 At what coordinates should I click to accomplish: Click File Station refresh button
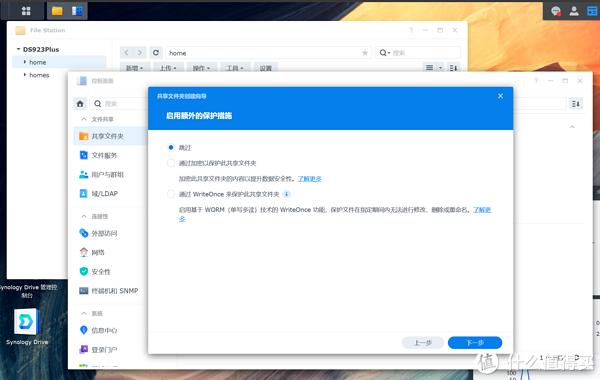pyautogui.click(x=156, y=53)
